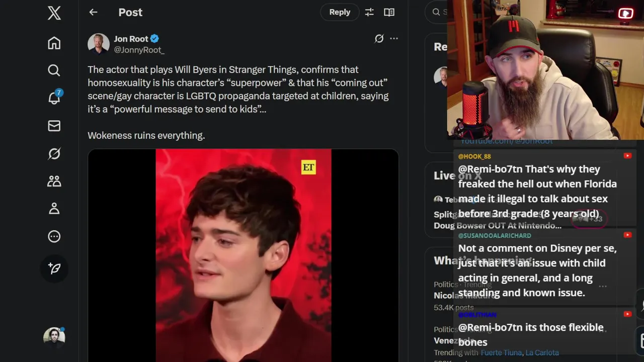Open the Explore search icon in sidebar
Viewport: 644px width, 362px height.
point(54,70)
